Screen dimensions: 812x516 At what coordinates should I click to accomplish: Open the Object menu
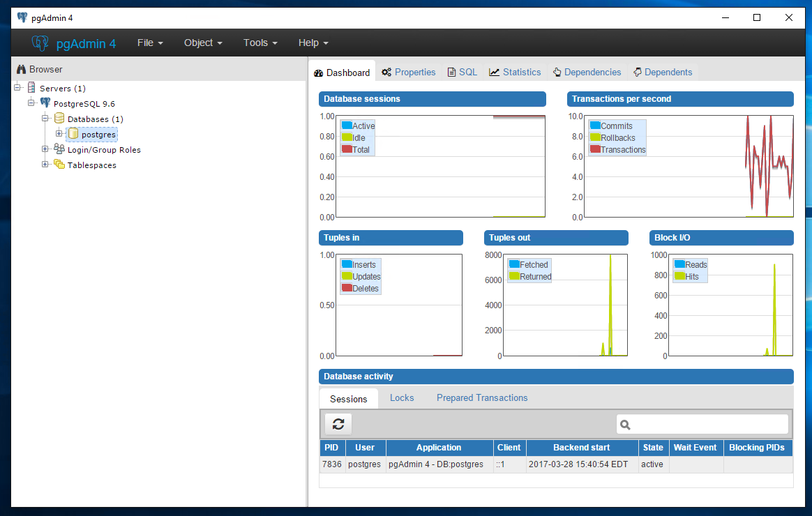[x=203, y=43]
